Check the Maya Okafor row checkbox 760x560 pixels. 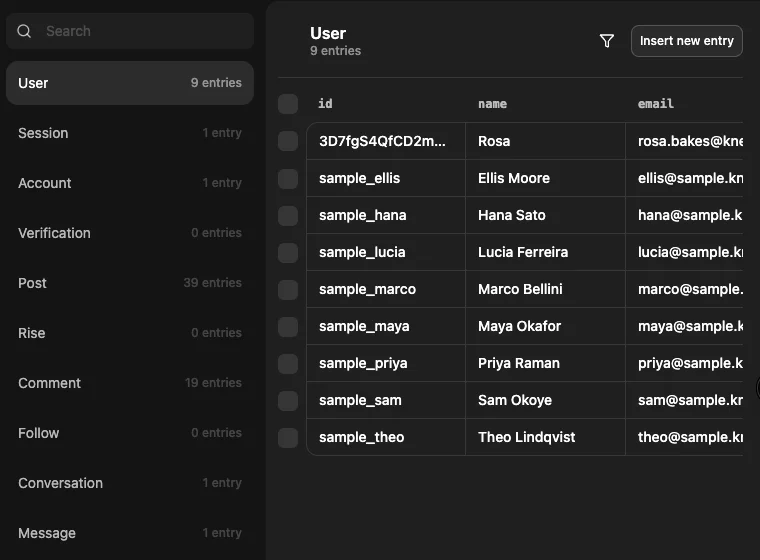[288, 326]
